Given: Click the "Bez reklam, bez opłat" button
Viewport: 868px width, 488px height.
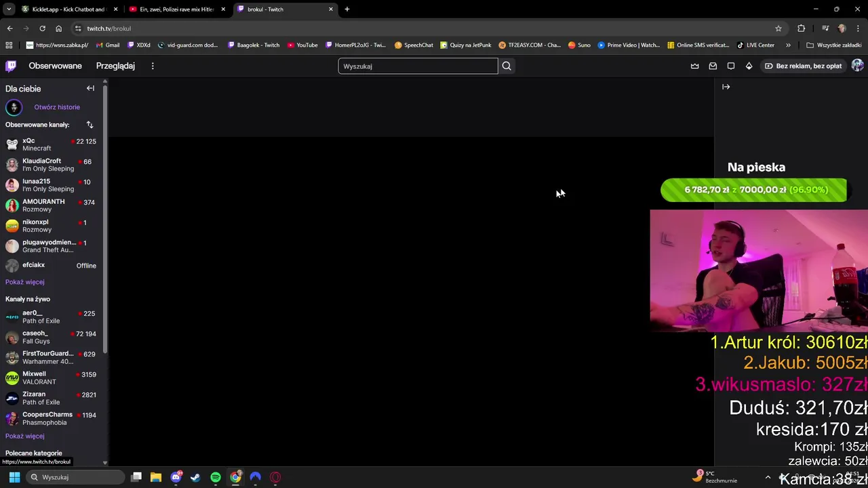Looking at the screenshot, I should pyautogui.click(x=804, y=66).
